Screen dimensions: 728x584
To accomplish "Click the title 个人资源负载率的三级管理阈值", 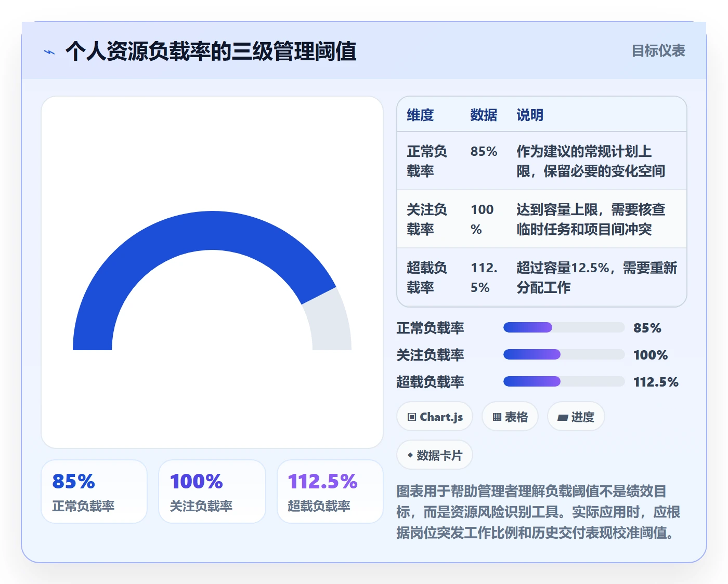I will coord(211,51).
